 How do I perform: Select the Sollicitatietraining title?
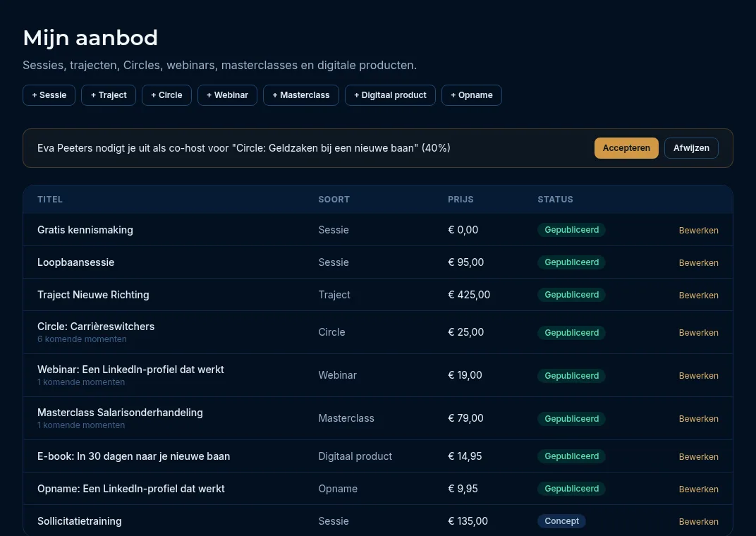click(80, 521)
